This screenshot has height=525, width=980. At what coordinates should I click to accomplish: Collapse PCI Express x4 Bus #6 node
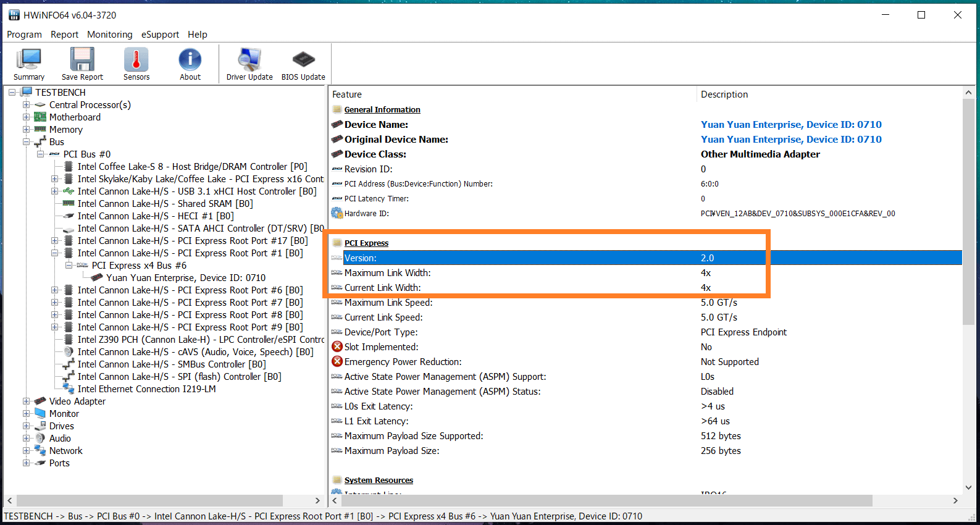coord(69,265)
